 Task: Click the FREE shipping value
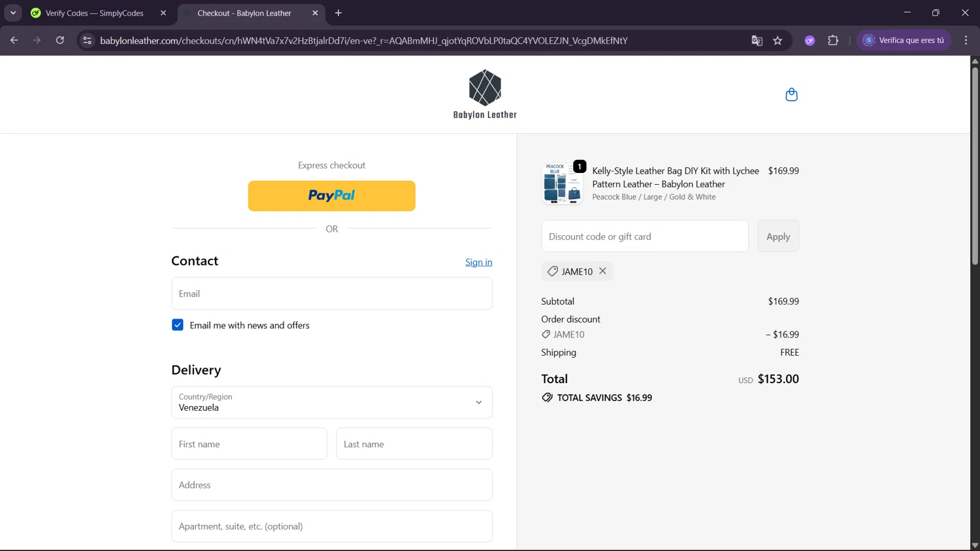(x=790, y=353)
